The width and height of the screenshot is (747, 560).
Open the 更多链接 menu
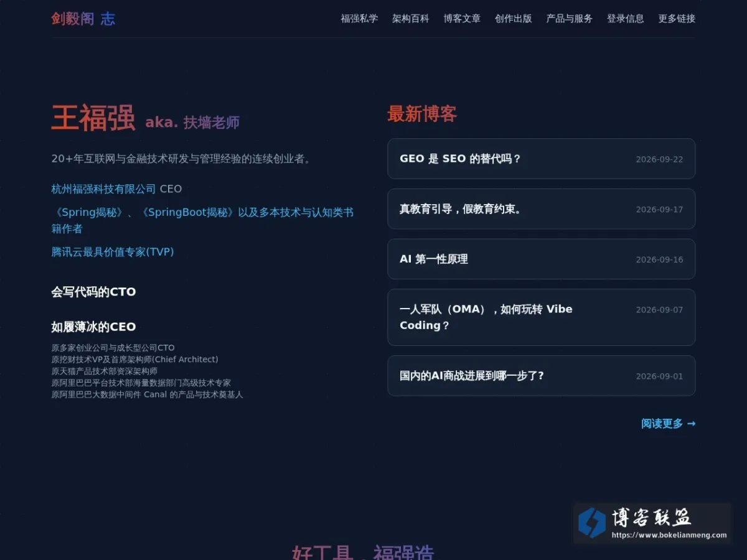[x=677, y=19]
